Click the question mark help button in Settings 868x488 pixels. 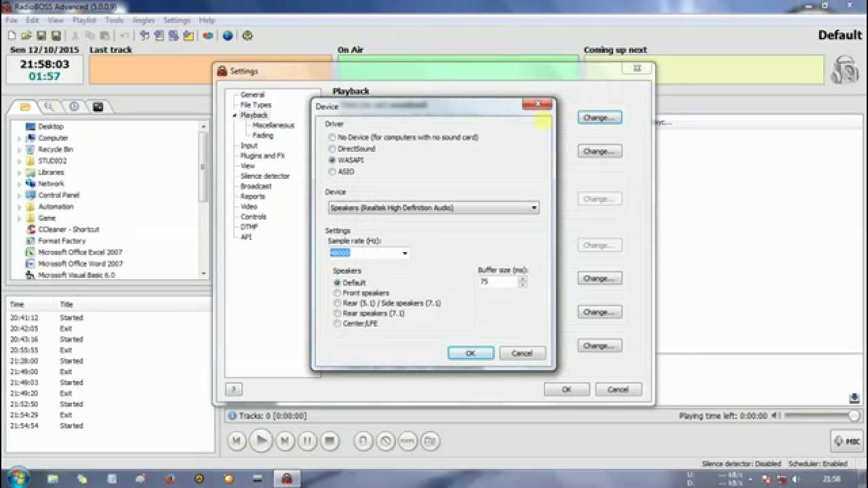click(233, 389)
